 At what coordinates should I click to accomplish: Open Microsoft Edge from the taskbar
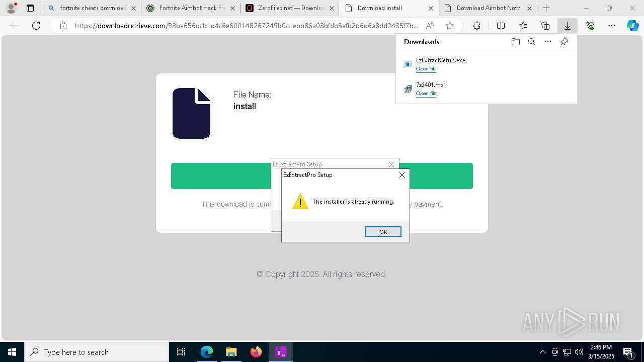207,352
